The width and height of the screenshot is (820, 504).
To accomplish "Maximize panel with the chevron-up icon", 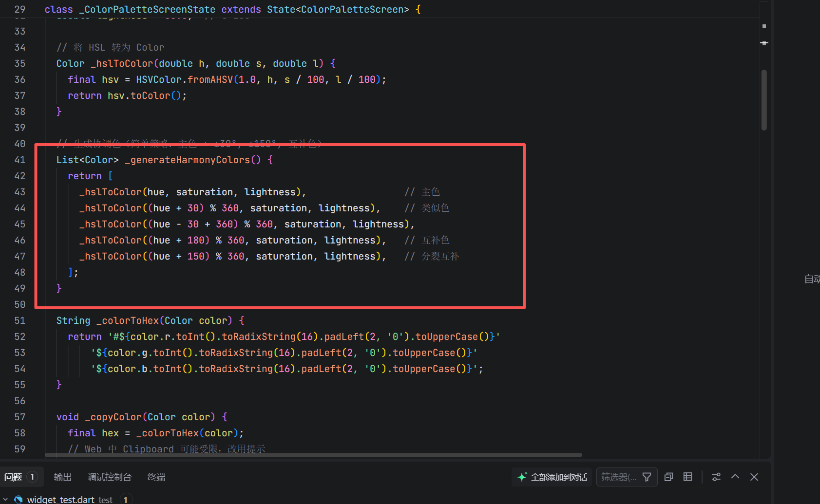I will pyautogui.click(x=735, y=477).
